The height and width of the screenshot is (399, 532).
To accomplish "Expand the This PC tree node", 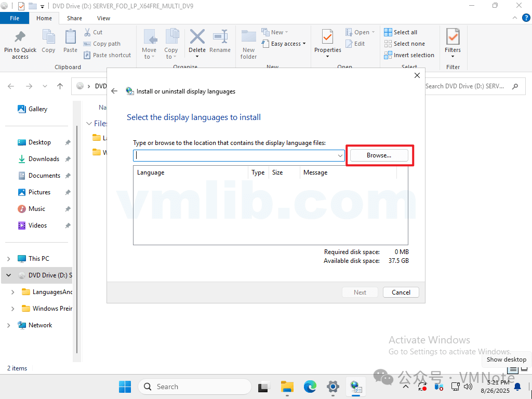I will coord(9,259).
